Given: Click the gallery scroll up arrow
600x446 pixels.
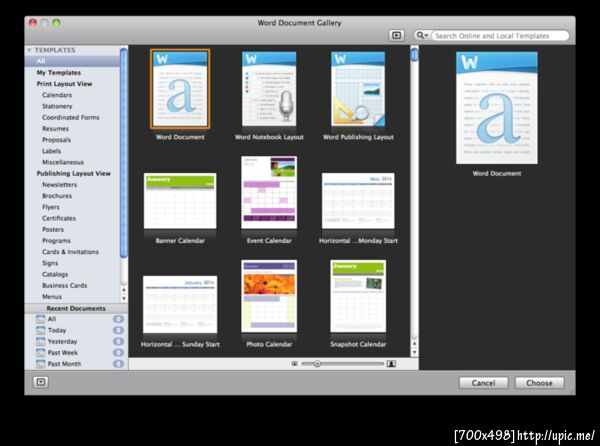Looking at the screenshot, I should point(414,344).
